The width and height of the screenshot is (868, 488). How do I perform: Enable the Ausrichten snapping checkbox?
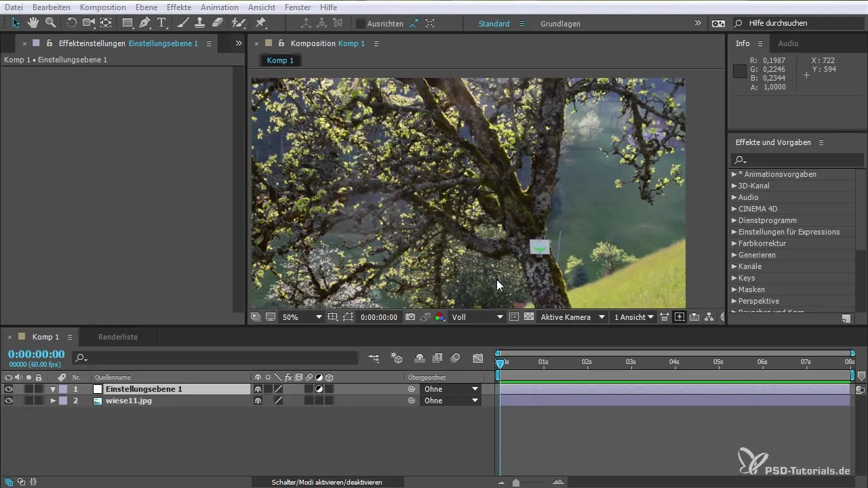click(361, 24)
